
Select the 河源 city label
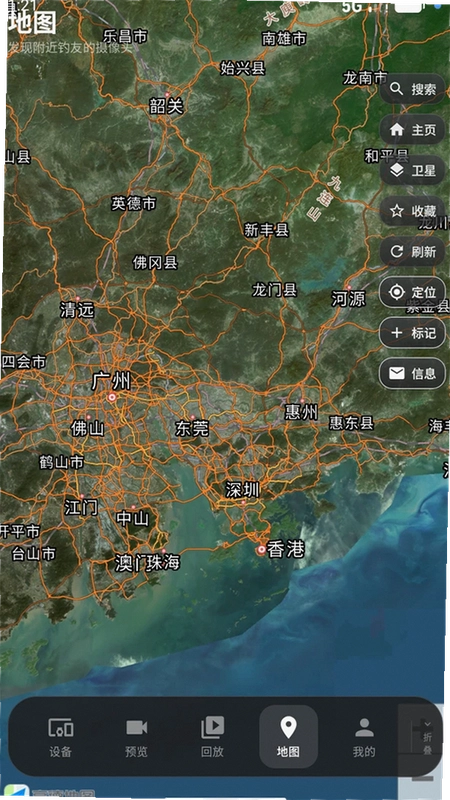click(x=348, y=298)
